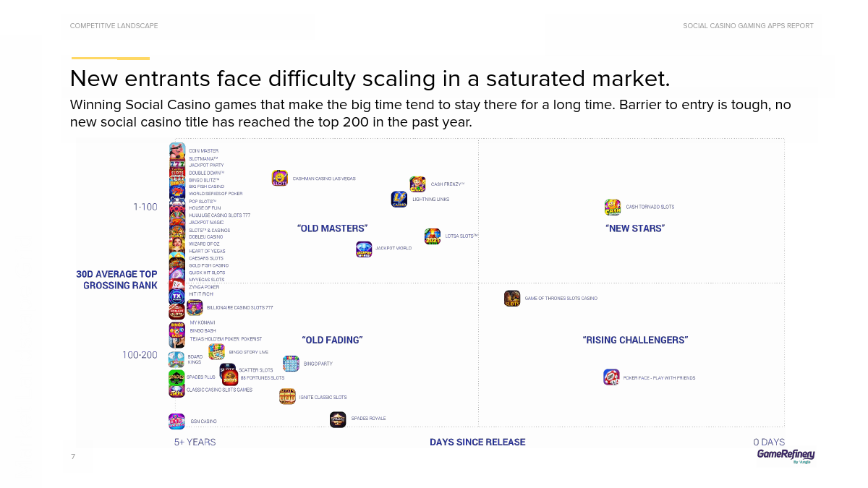Click the Poker Face app icon
The image size is (868, 488).
pos(611,377)
